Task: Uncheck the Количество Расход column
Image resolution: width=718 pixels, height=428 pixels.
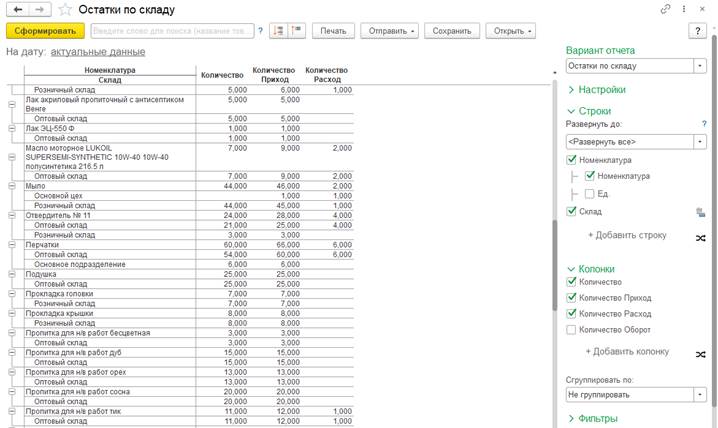Action: (571, 314)
